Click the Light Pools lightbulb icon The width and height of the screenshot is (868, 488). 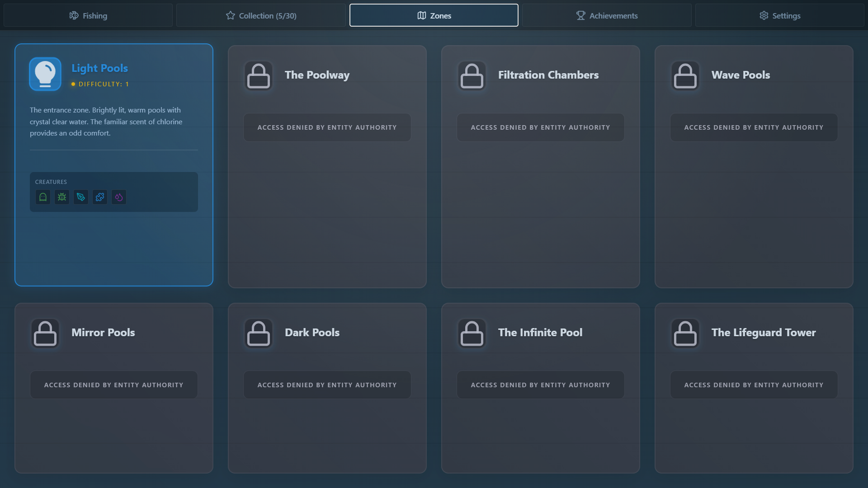45,74
